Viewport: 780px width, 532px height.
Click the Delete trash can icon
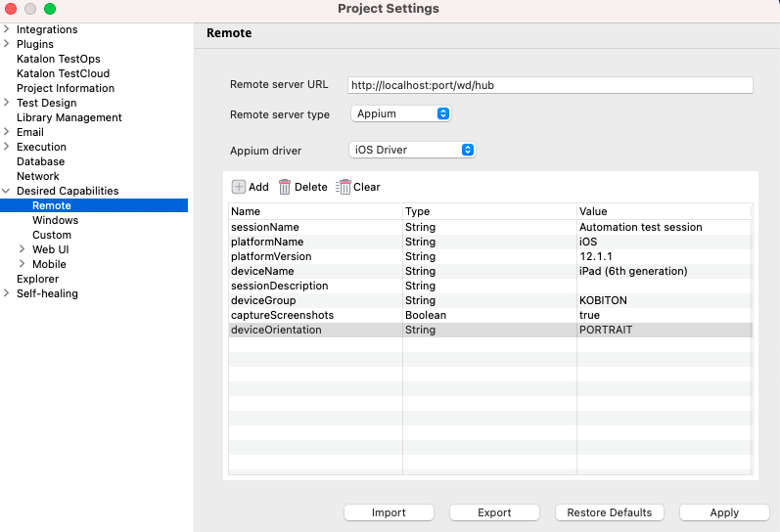(x=285, y=187)
